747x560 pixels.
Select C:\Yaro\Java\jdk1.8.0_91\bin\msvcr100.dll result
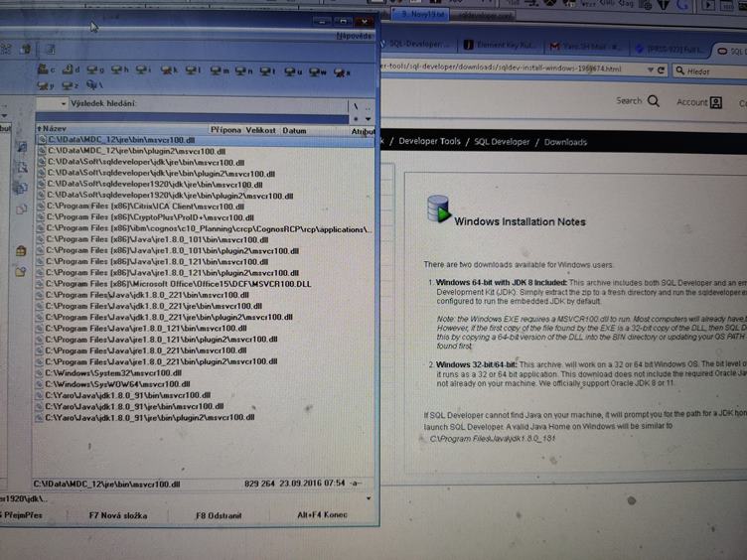(x=206, y=395)
